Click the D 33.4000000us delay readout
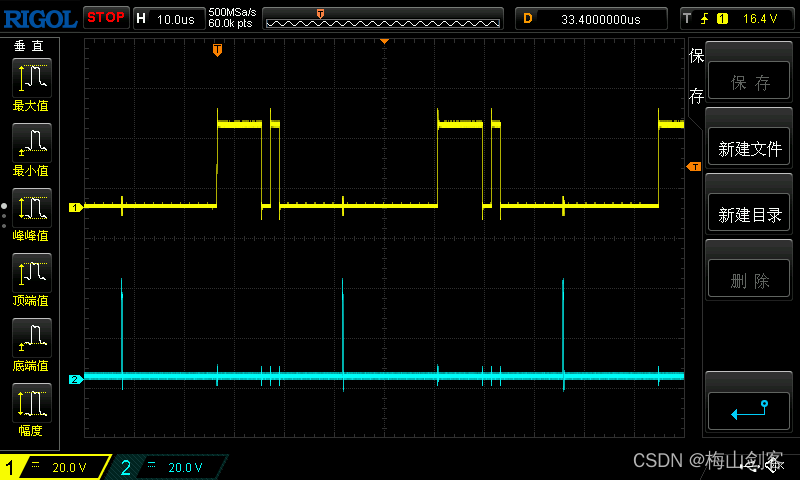 [x=591, y=19]
